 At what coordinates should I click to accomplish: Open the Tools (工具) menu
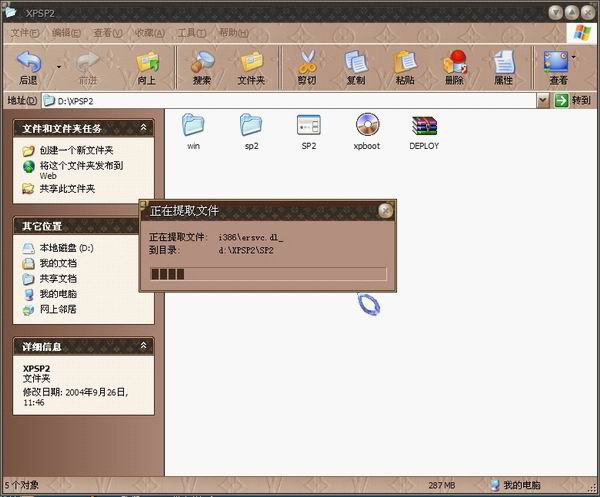[x=191, y=33]
